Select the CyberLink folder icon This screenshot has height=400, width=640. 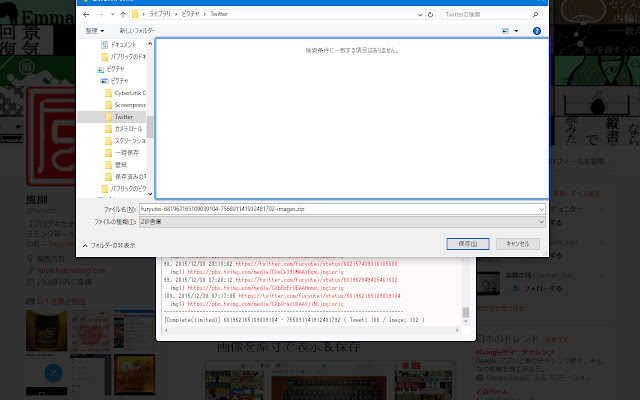(108, 93)
